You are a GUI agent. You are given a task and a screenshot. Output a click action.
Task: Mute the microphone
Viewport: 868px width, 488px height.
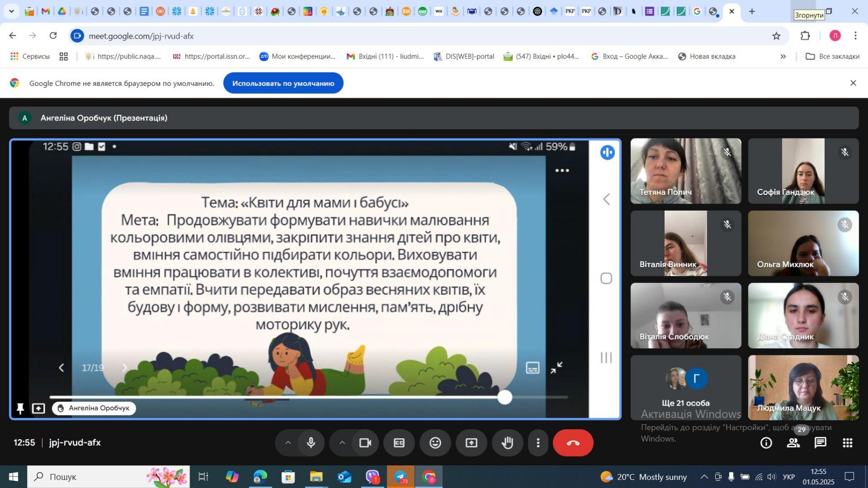tap(311, 443)
